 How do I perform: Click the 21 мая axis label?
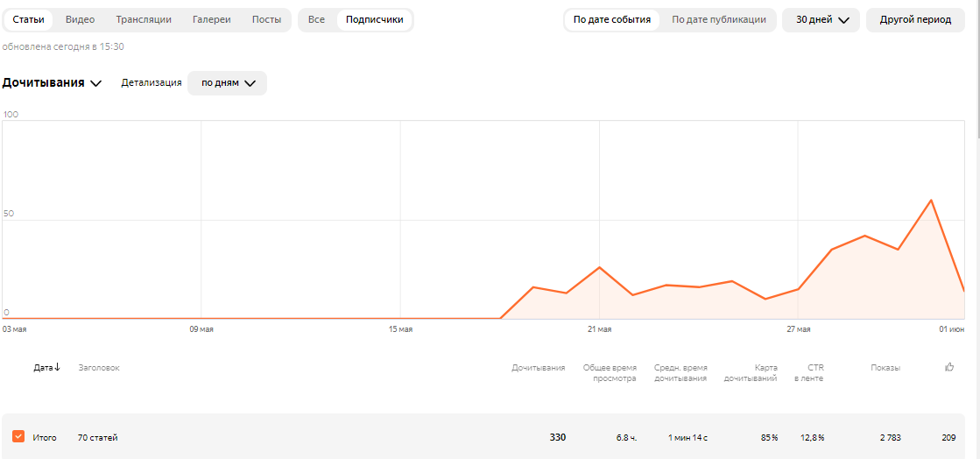(599, 329)
